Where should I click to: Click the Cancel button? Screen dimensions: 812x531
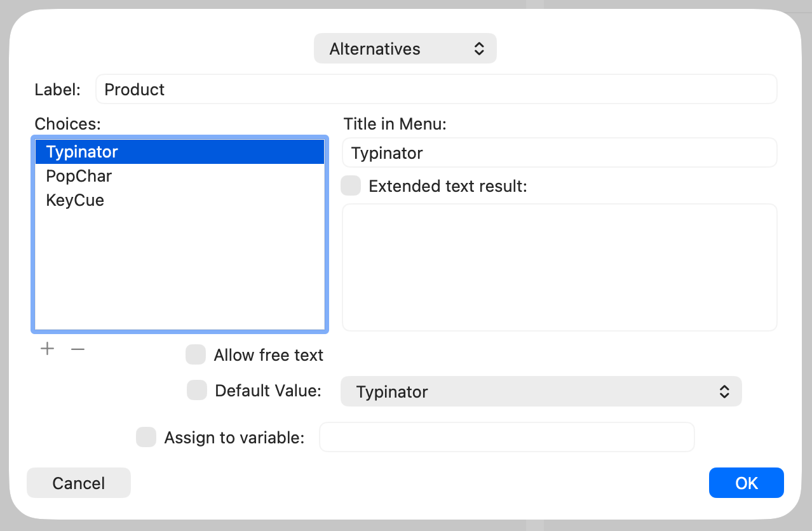[78, 483]
